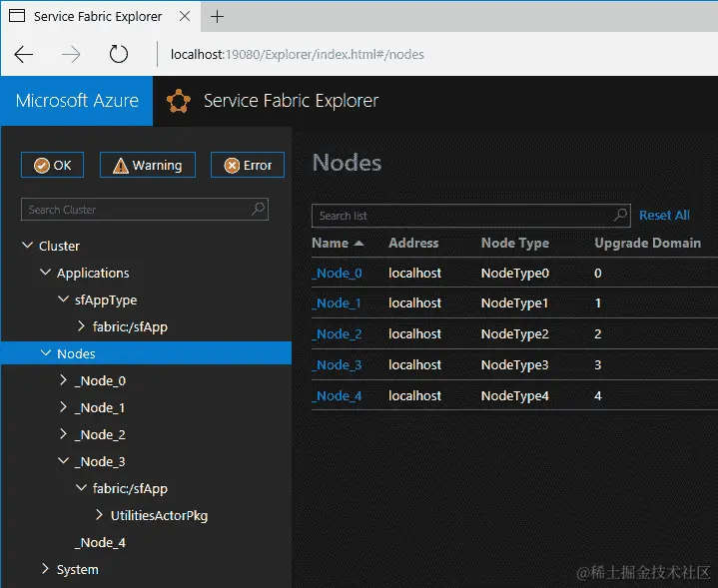Select System label in the tree

[77, 570]
